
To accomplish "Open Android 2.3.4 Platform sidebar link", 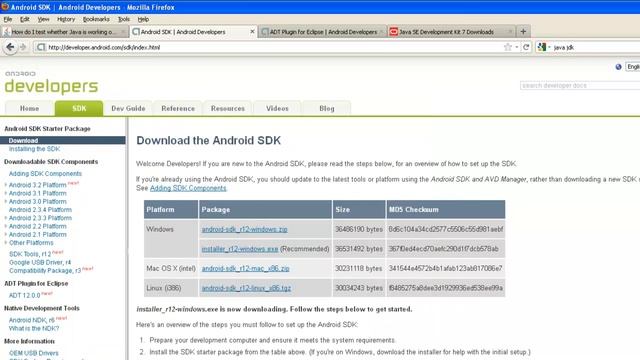I will click(x=40, y=210).
